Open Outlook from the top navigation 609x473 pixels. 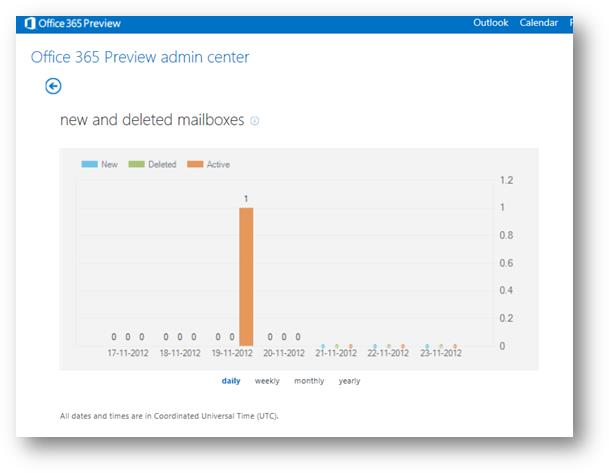(490, 23)
